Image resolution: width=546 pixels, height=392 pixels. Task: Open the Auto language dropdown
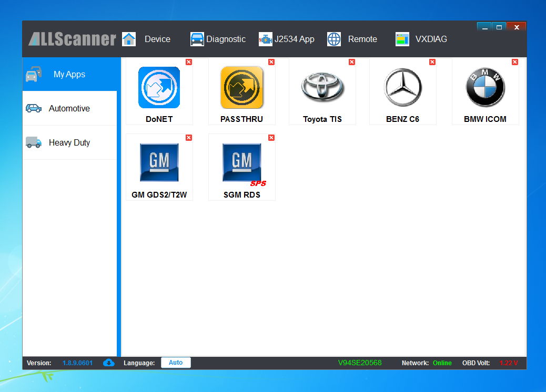point(176,363)
